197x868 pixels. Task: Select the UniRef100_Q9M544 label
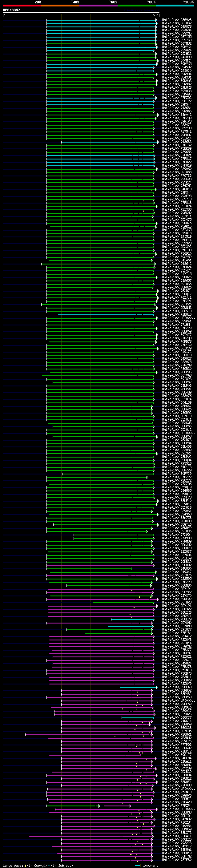(177, 104)
